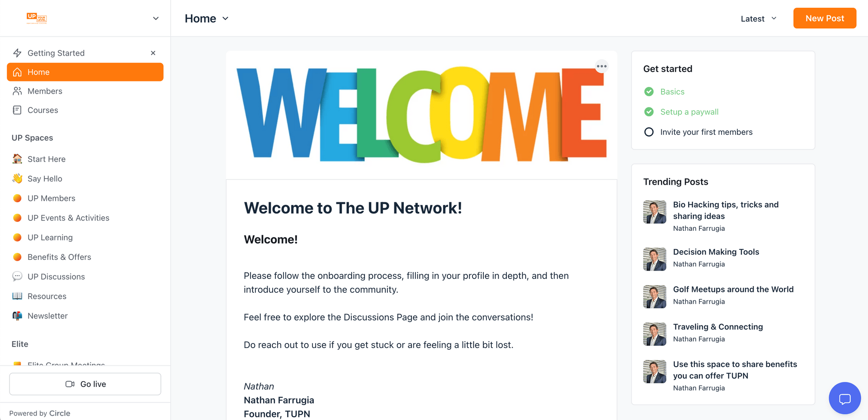The width and height of the screenshot is (868, 420).
Task: Expand the community switcher chevron
Action: pos(156,19)
